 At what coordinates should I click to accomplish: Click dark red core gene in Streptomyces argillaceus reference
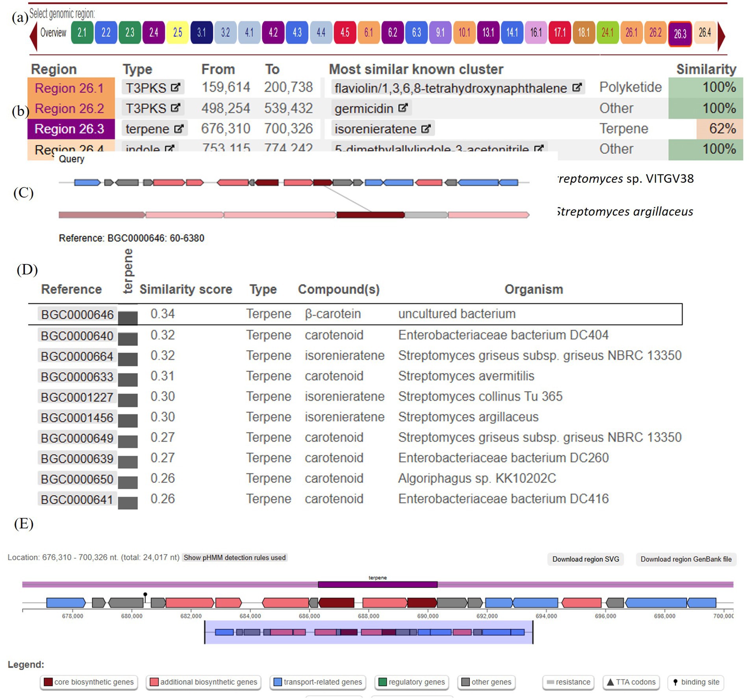click(371, 215)
